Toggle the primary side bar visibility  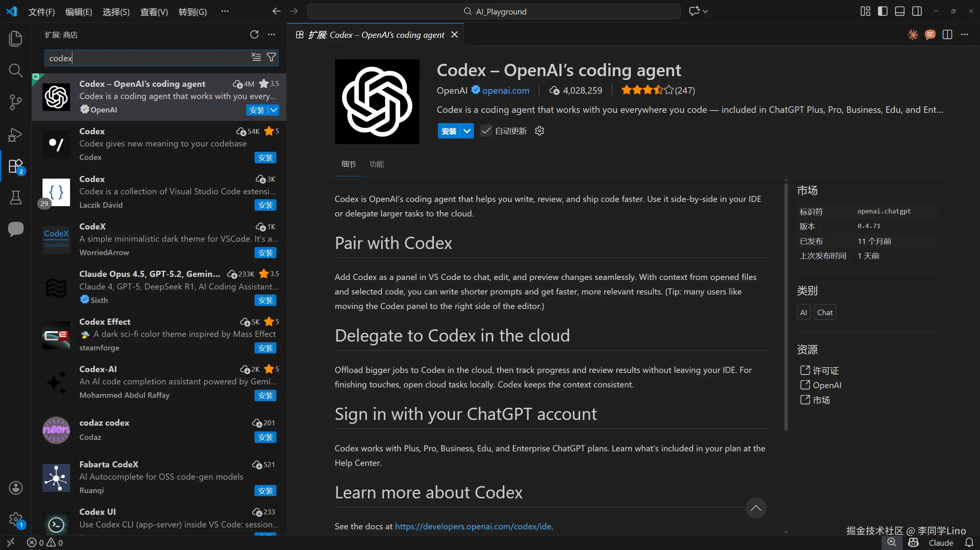click(x=883, y=11)
